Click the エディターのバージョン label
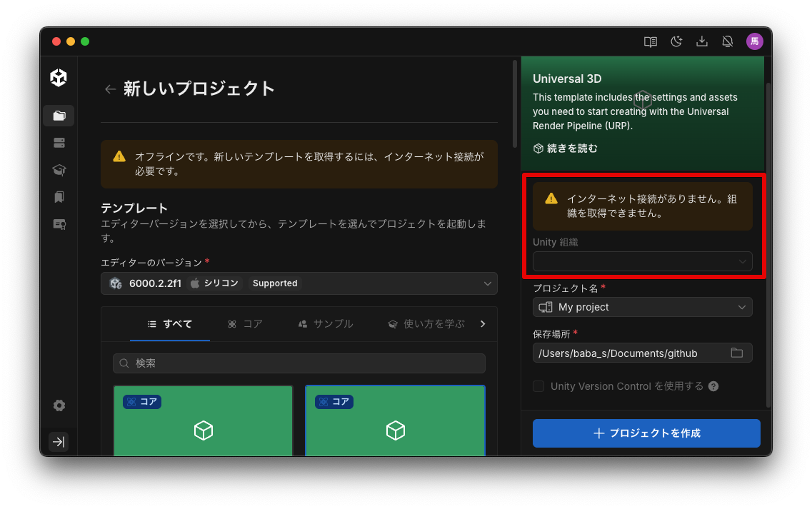The image size is (812, 509). point(151,263)
